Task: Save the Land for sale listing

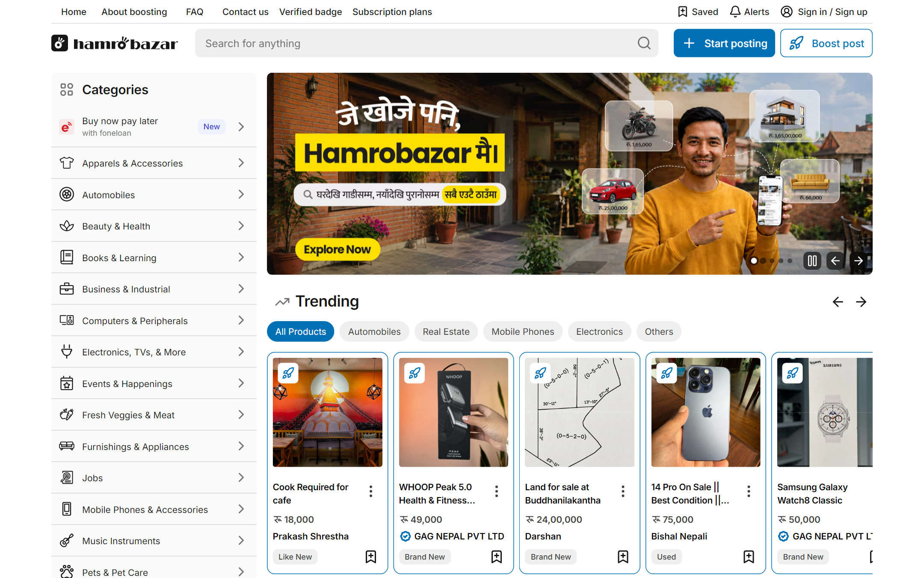Action: [x=623, y=557]
